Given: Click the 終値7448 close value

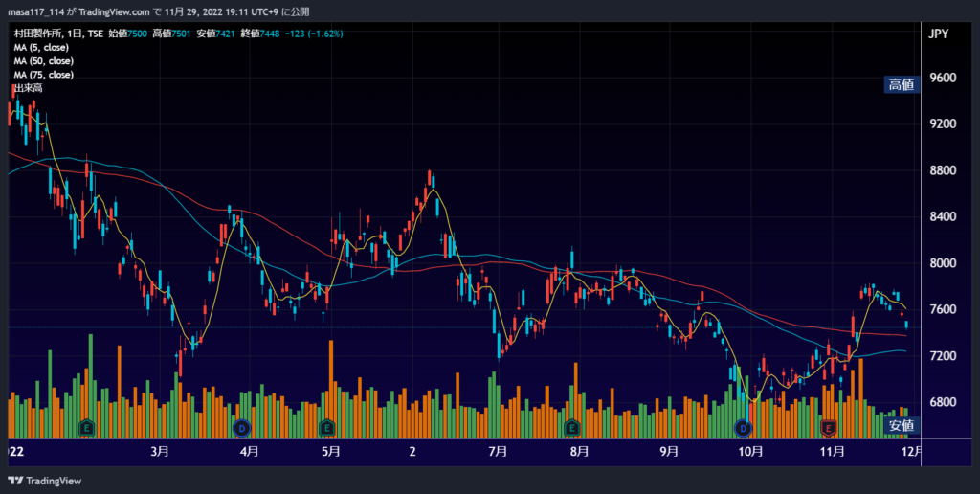Looking at the screenshot, I should tap(260, 34).
